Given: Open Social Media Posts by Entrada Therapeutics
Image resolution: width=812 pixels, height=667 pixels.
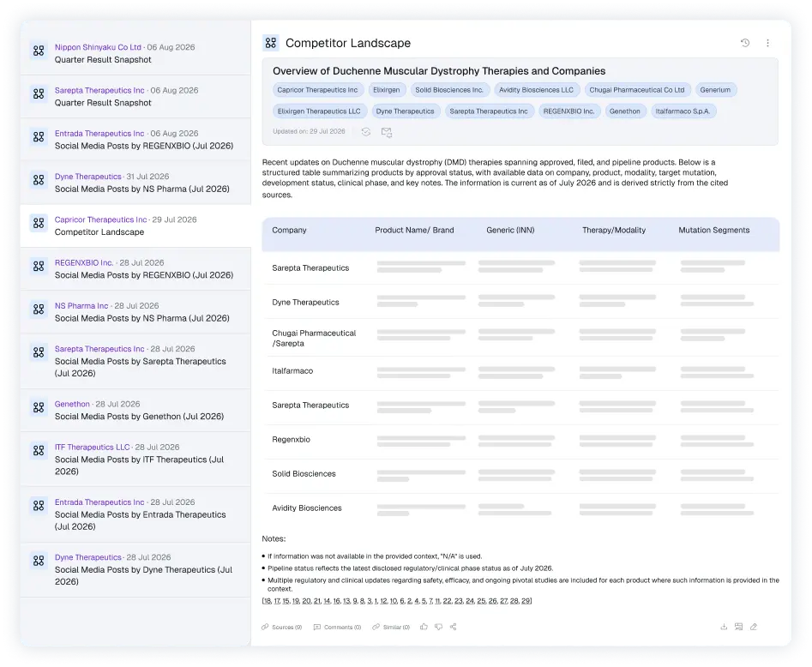Looking at the screenshot, I should tap(135, 514).
